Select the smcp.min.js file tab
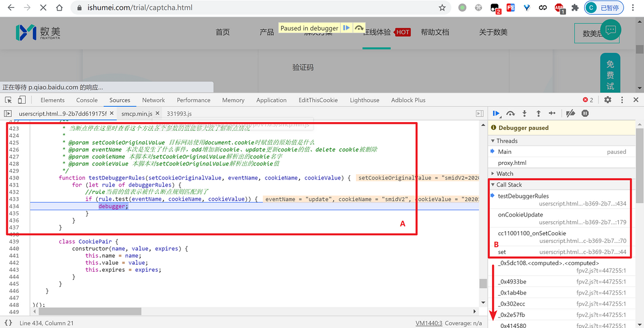This screenshot has height=328, width=644. 137,113
